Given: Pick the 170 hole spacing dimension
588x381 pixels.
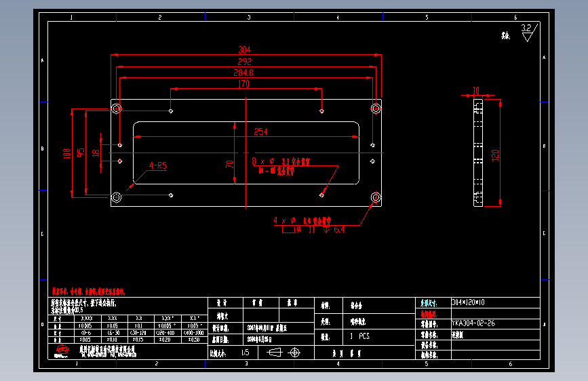Looking at the screenshot, I should point(243,84).
